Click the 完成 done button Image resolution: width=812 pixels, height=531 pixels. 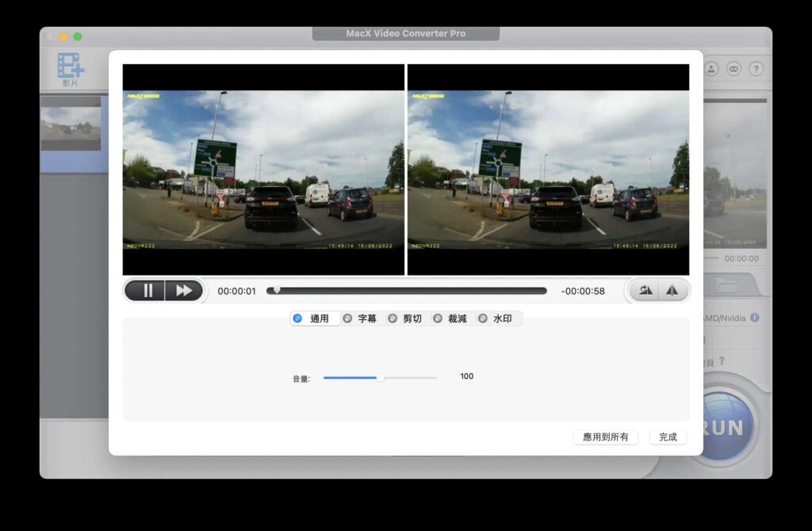tap(668, 437)
